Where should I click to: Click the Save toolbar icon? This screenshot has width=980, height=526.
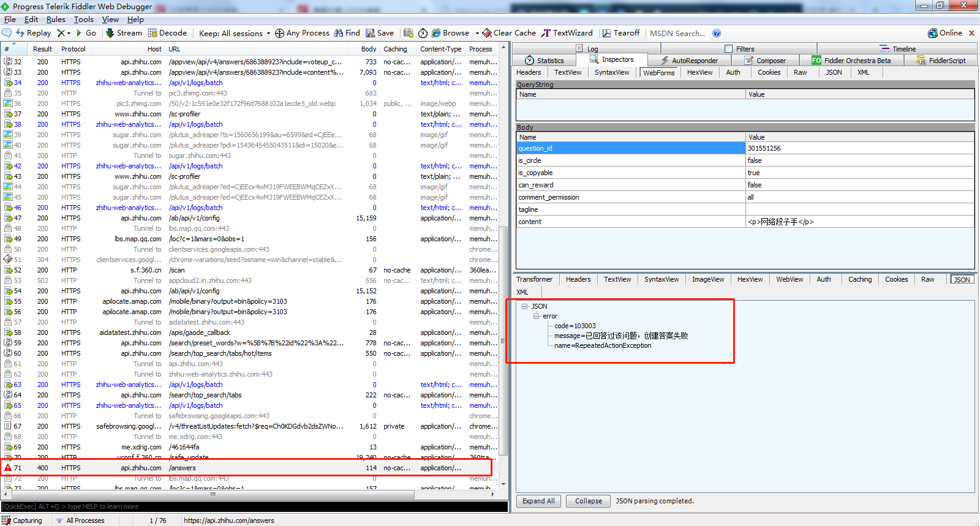tap(371, 33)
